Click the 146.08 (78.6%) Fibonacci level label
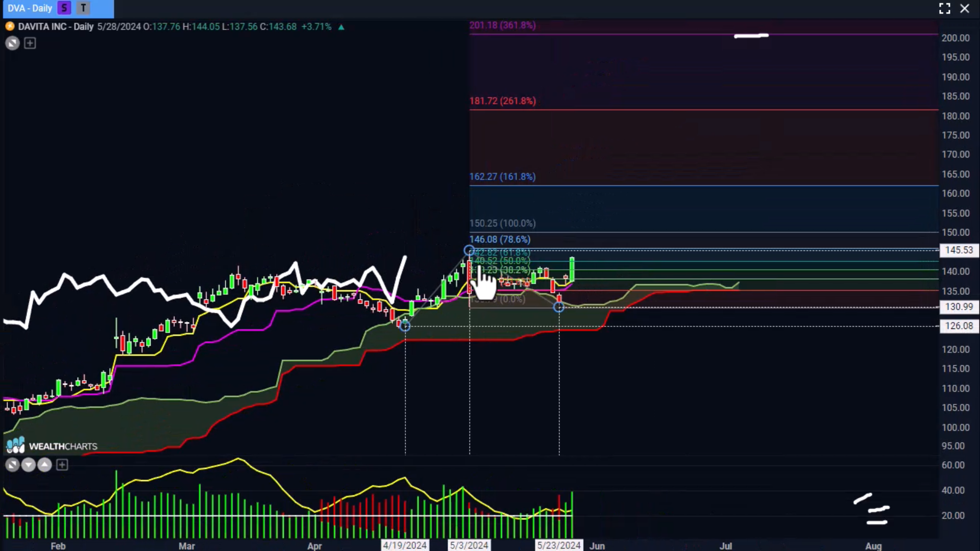Screen dimensions: 980x551 click(x=500, y=239)
